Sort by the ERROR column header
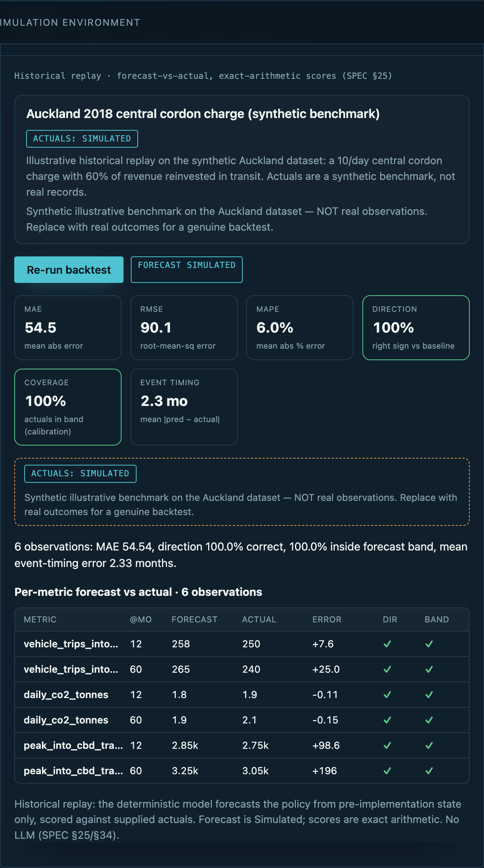484x868 pixels. (327, 619)
